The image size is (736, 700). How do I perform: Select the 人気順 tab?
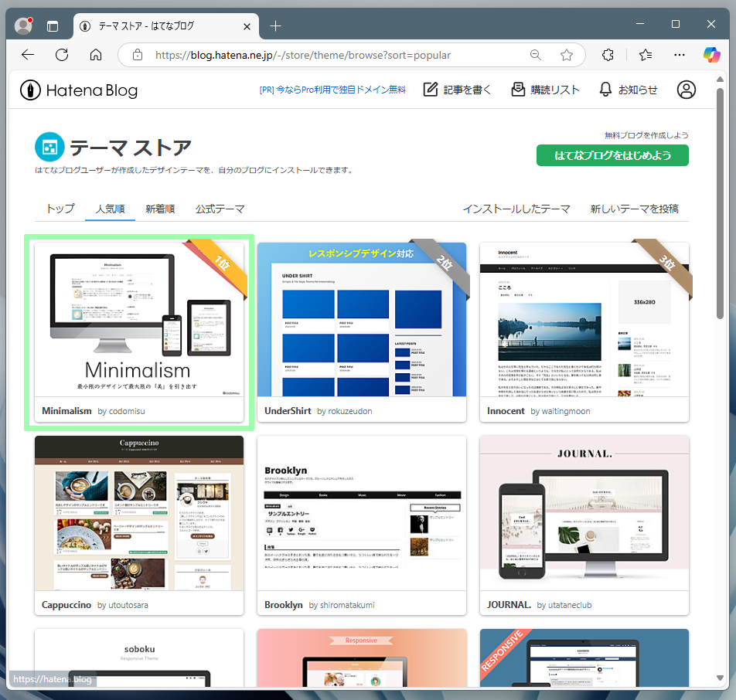click(111, 209)
